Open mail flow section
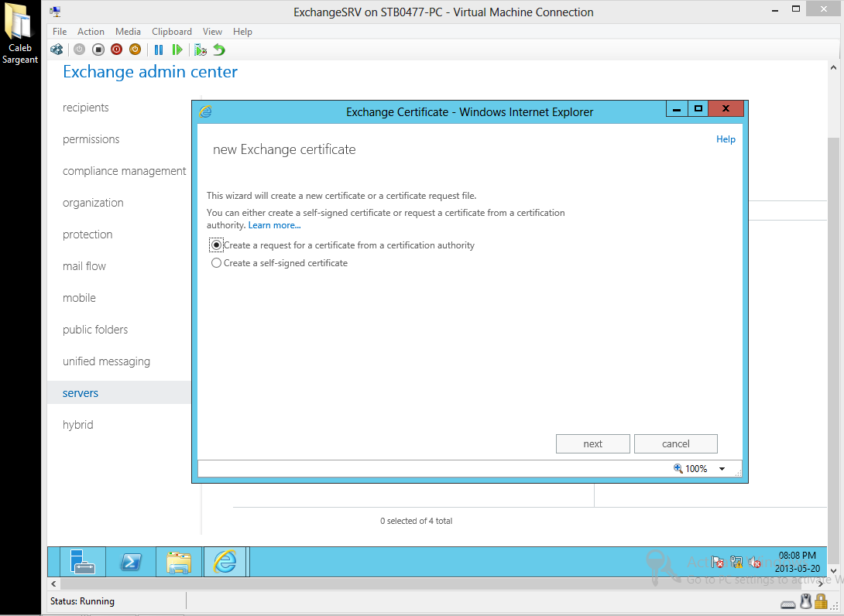This screenshot has width=844, height=616. point(84,265)
